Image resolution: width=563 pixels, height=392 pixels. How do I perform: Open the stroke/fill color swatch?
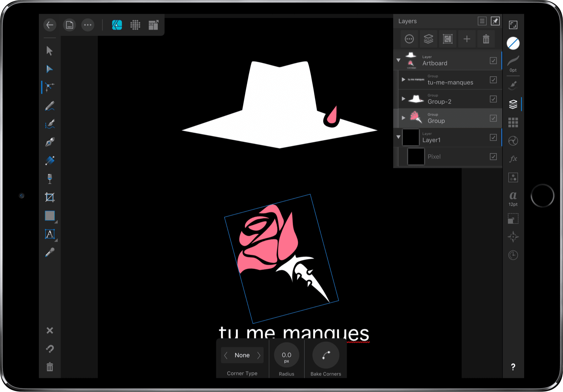pos(513,43)
